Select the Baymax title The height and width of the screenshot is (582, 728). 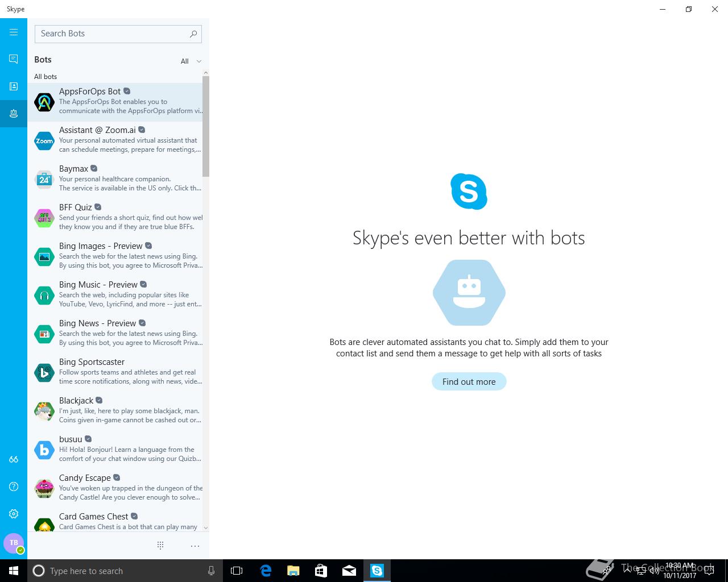73,169
